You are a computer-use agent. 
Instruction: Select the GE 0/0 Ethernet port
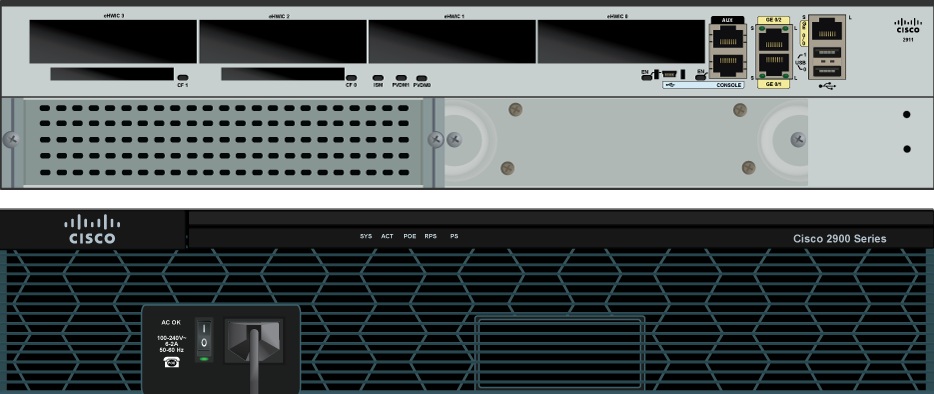[827, 29]
